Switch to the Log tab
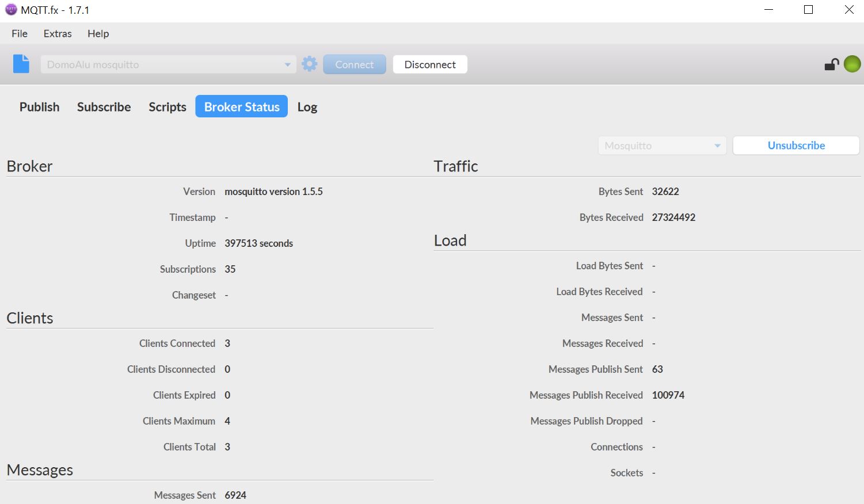 307,107
